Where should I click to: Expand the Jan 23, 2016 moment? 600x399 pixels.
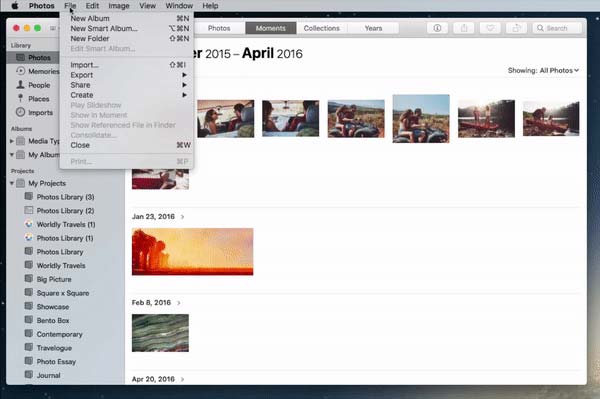point(183,217)
